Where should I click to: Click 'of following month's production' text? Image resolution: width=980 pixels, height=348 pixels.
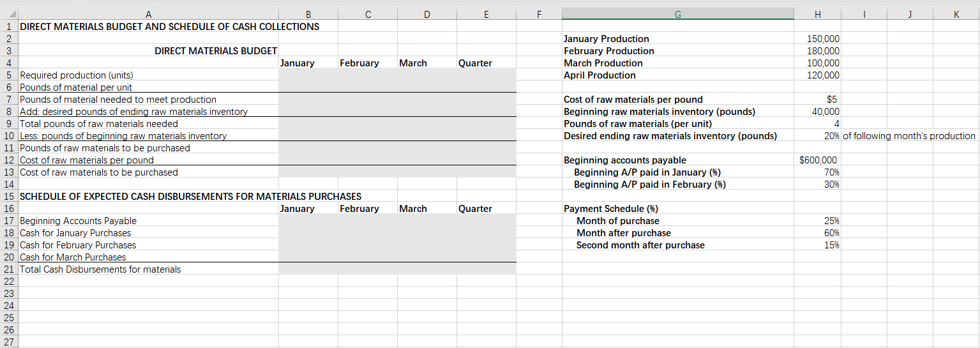pyautogui.click(x=909, y=136)
